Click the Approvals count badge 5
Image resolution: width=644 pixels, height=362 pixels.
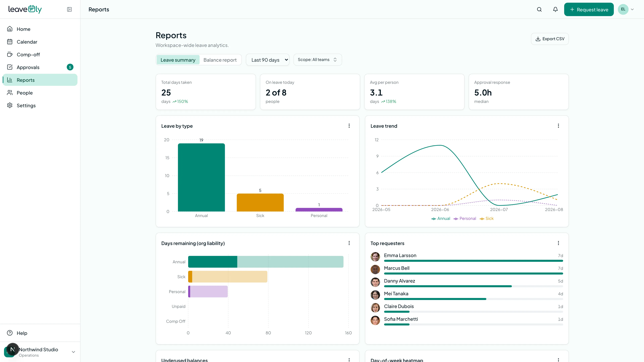[x=70, y=67]
